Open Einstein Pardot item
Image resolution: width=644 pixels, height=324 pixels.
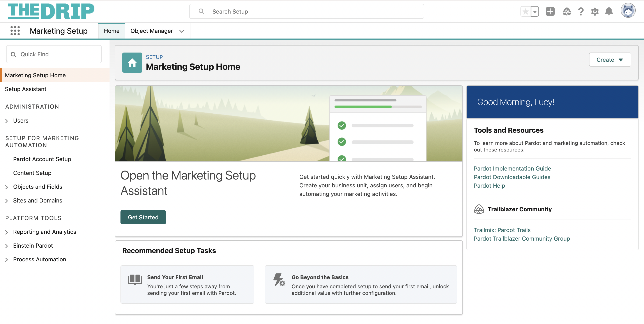(x=33, y=246)
